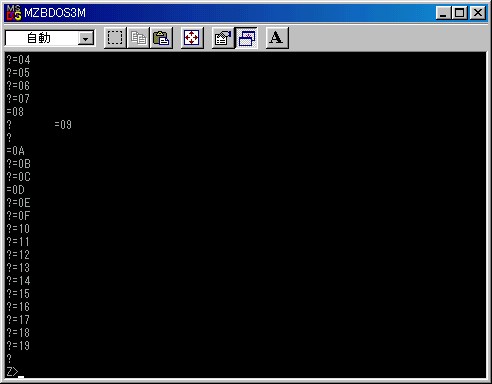Click the Copy toolbar icon
This screenshot has width=492, height=384.
[138, 38]
